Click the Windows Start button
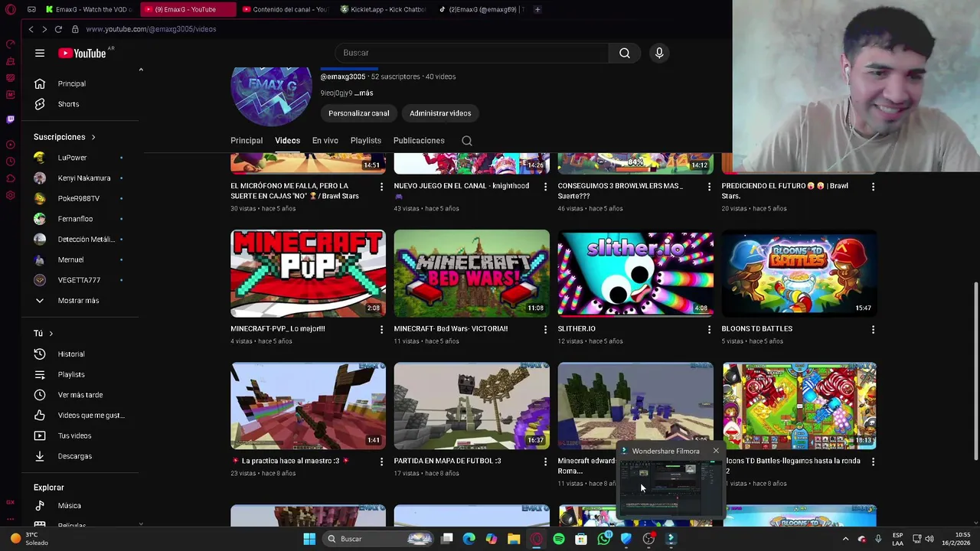The width and height of the screenshot is (980, 551). pyautogui.click(x=309, y=539)
